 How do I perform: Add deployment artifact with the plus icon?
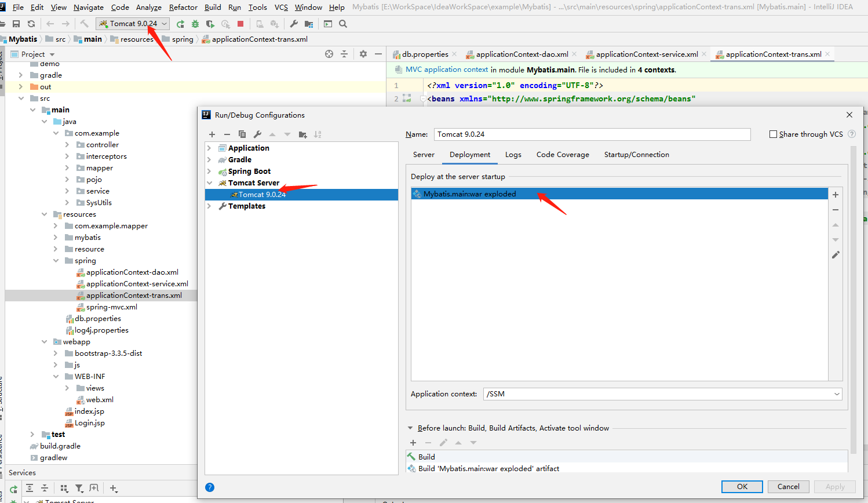click(836, 195)
